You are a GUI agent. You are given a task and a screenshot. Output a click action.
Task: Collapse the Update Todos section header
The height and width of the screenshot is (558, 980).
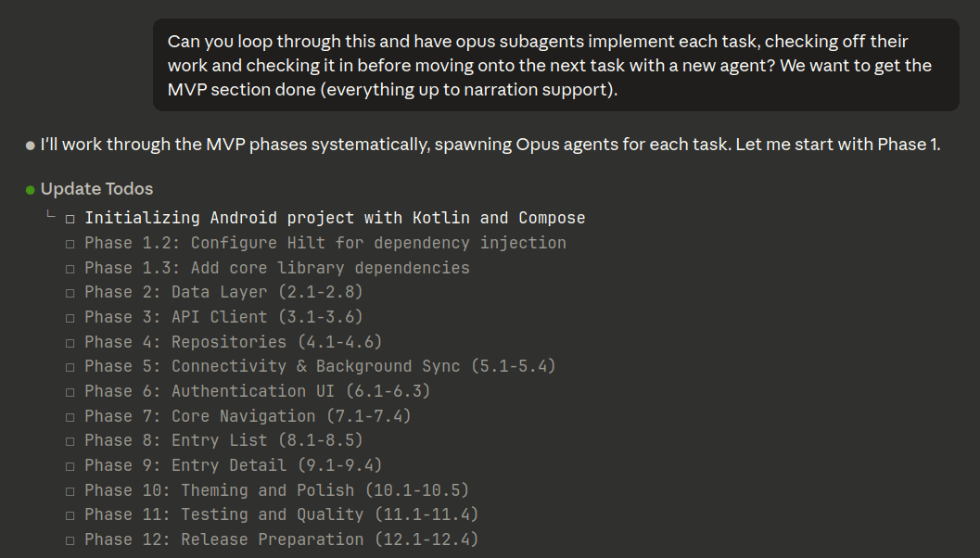pyautogui.click(x=96, y=189)
